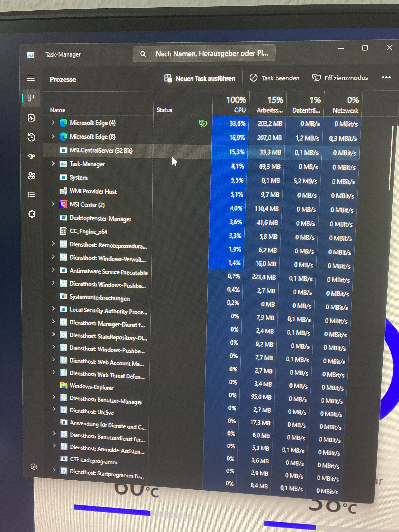Screen dimensions: 399x532
Task: Open the Performance page in sidebar
Action: [x=31, y=118]
